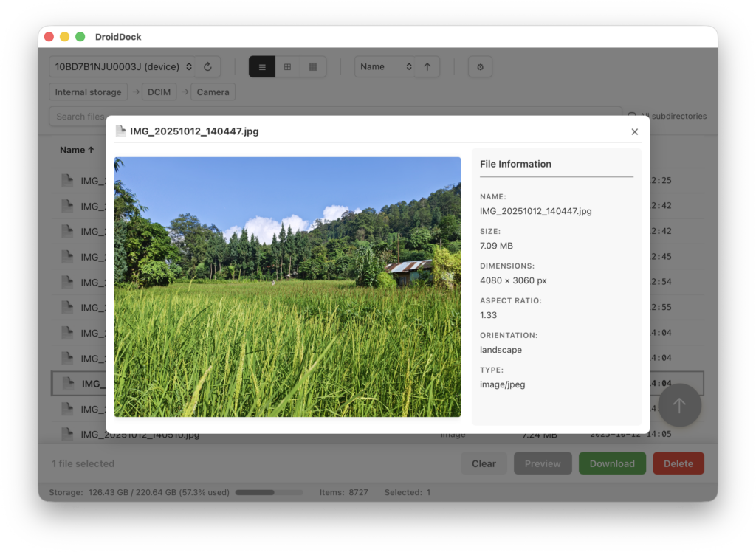Open settings with the gear icon
This screenshot has width=756, height=552.
point(480,67)
